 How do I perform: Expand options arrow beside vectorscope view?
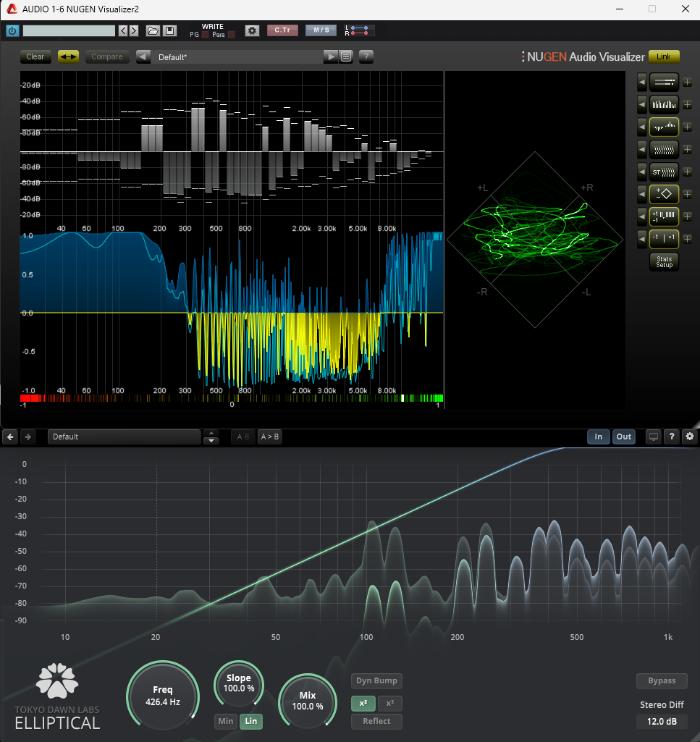click(x=642, y=194)
